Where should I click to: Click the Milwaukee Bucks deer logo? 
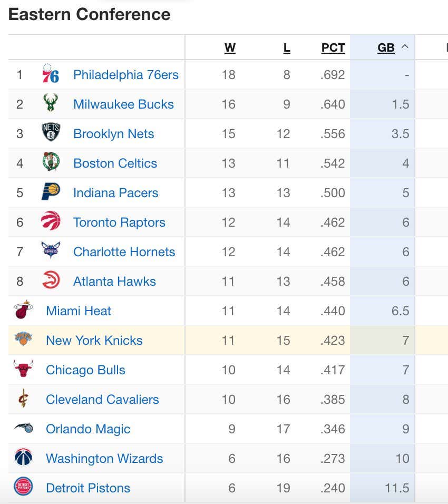[51, 102]
